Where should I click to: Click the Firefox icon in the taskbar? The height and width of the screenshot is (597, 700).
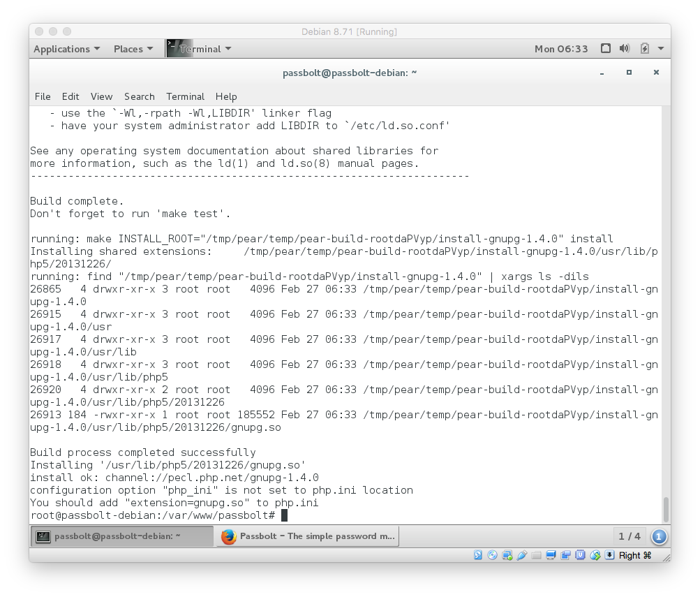(x=229, y=537)
